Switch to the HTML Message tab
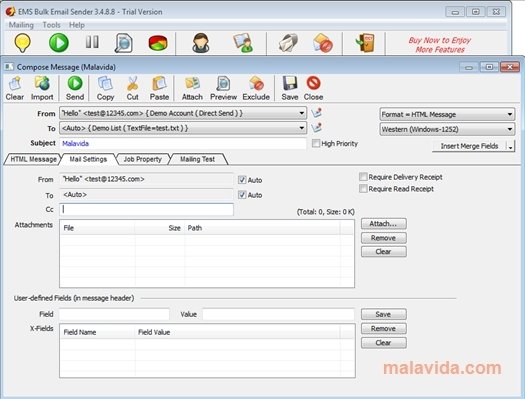Image resolution: width=525 pixels, height=399 pixels. click(x=33, y=159)
